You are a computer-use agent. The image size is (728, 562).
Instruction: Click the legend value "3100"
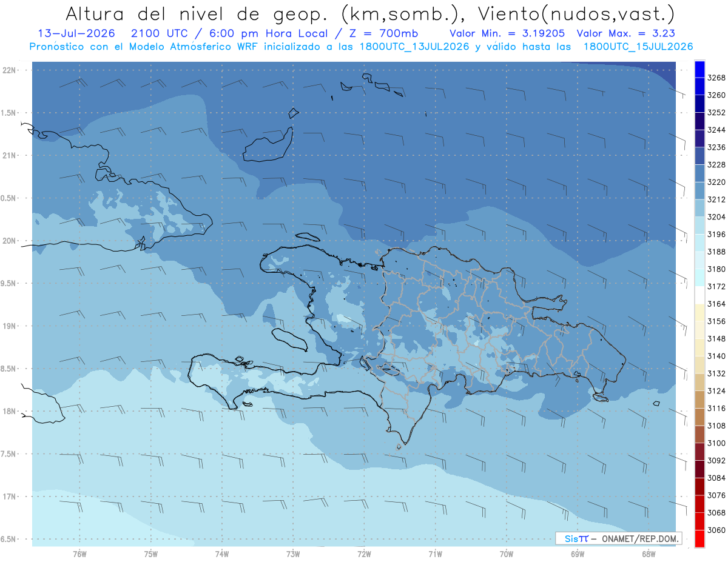coord(716,443)
